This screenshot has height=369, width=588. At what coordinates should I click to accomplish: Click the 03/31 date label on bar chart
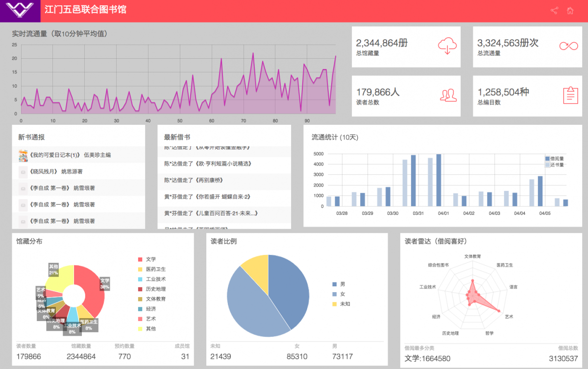(418, 213)
